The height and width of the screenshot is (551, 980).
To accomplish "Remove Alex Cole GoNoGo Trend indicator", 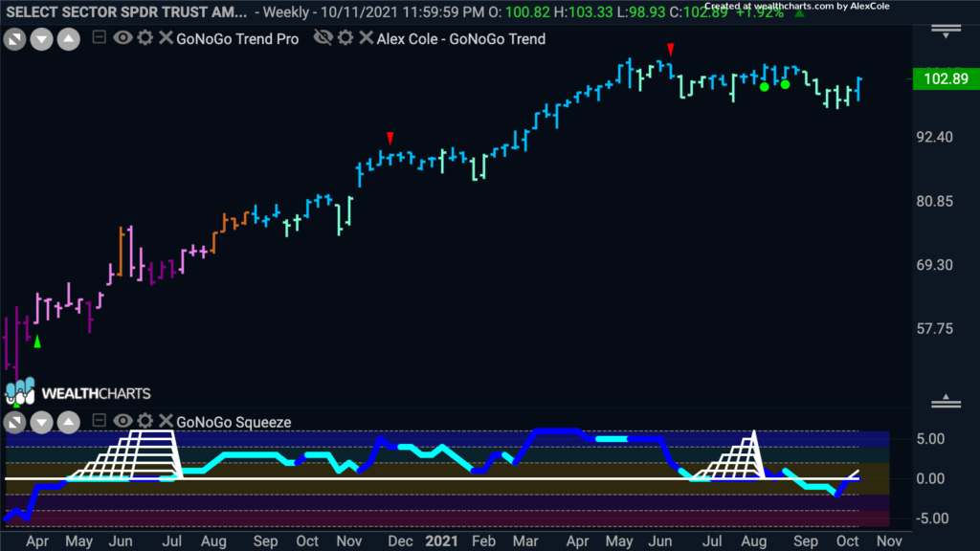I will (367, 37).
